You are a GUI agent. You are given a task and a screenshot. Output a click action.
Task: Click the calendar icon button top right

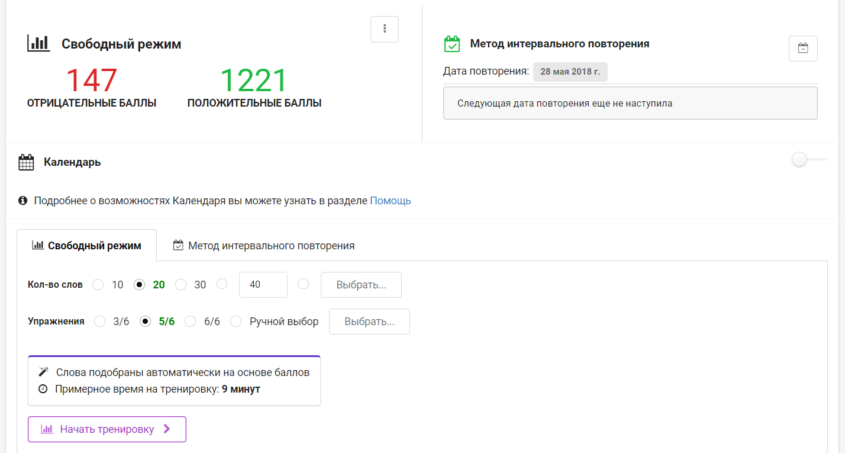pyautogui.click(x=803, y=48)
